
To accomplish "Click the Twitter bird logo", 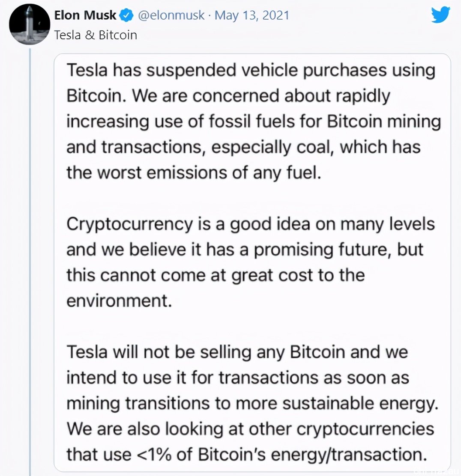I will click(x=440, y=15).
